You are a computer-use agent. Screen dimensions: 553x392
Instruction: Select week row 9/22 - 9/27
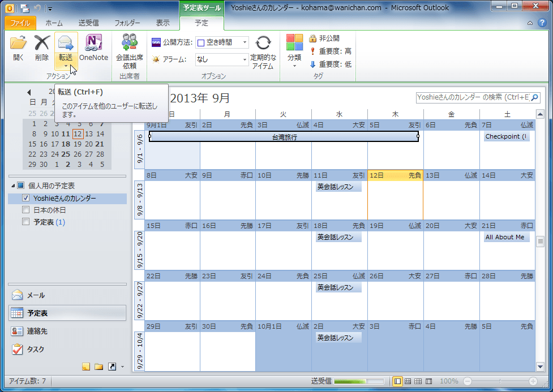click(140, 300)
